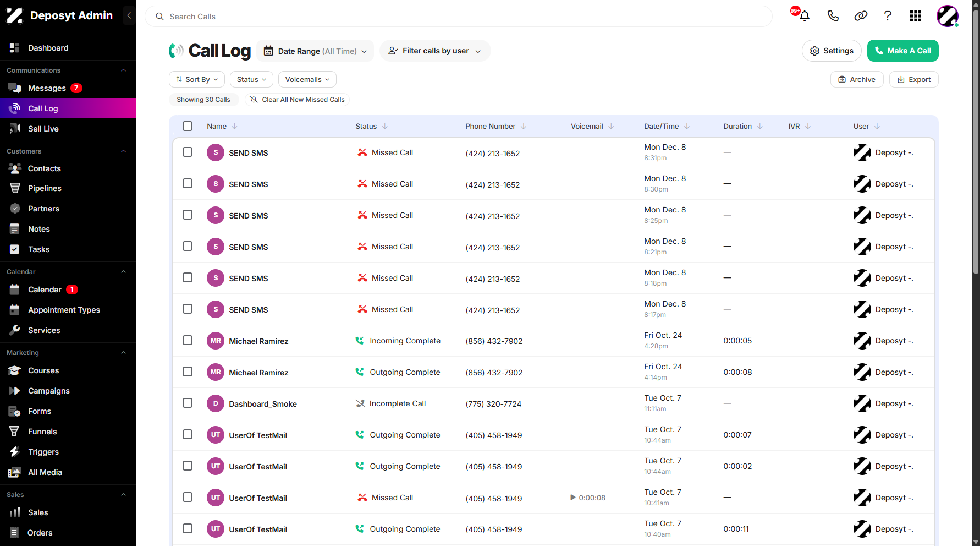This screenshot has width=980, height=546.
Task: Play the 0:00:08 voicemail
Action: [573, 498]
